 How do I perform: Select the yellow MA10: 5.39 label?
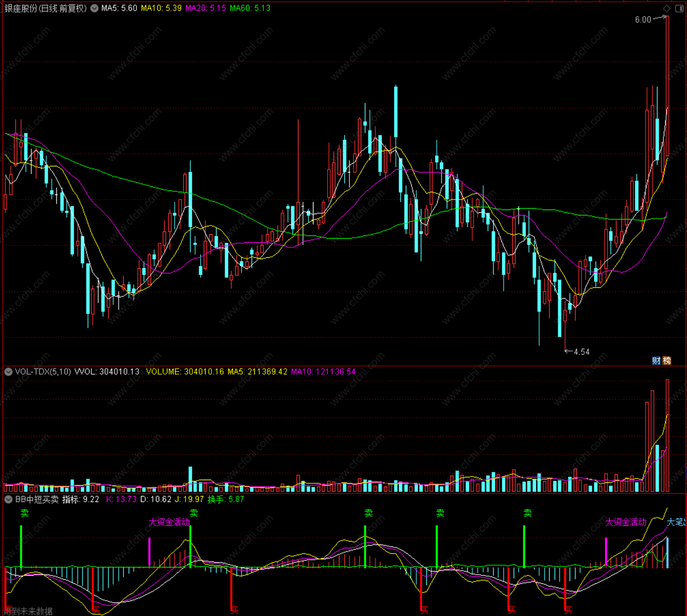pos(161,8)
